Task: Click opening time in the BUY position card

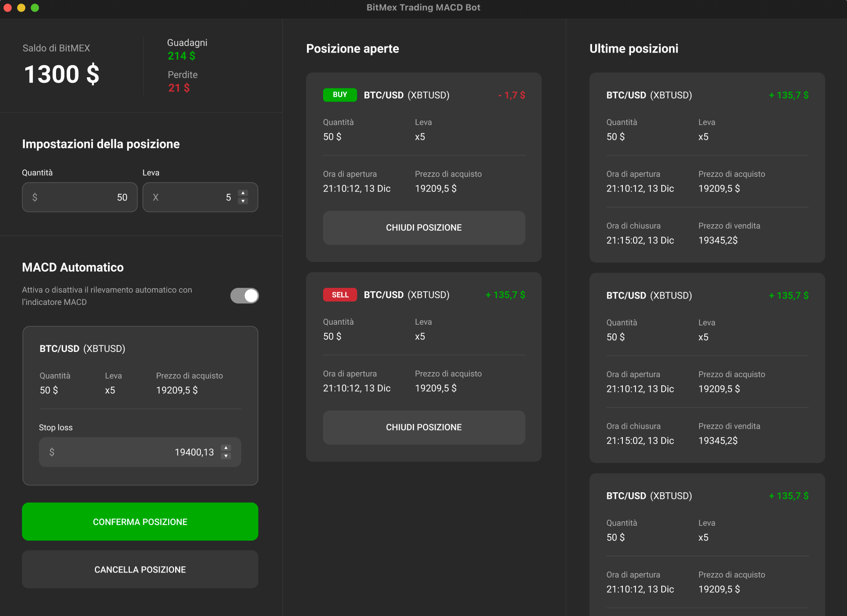Action: point(357,188)
